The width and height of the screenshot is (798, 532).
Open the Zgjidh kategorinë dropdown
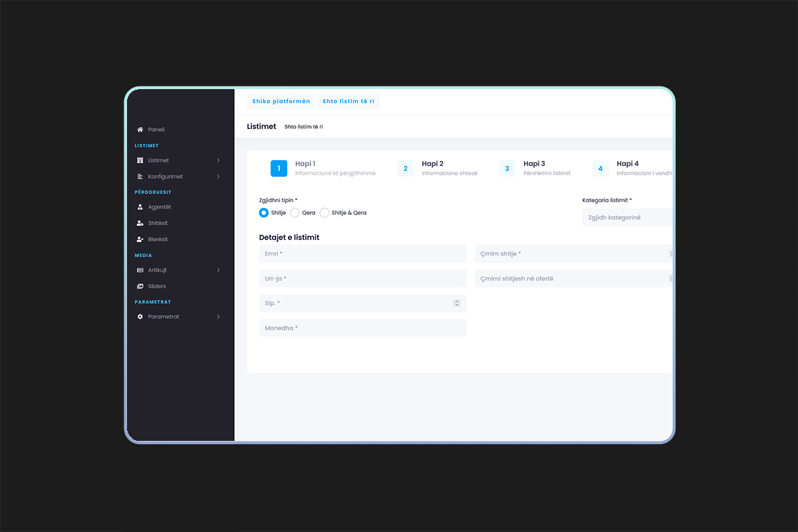627,217
